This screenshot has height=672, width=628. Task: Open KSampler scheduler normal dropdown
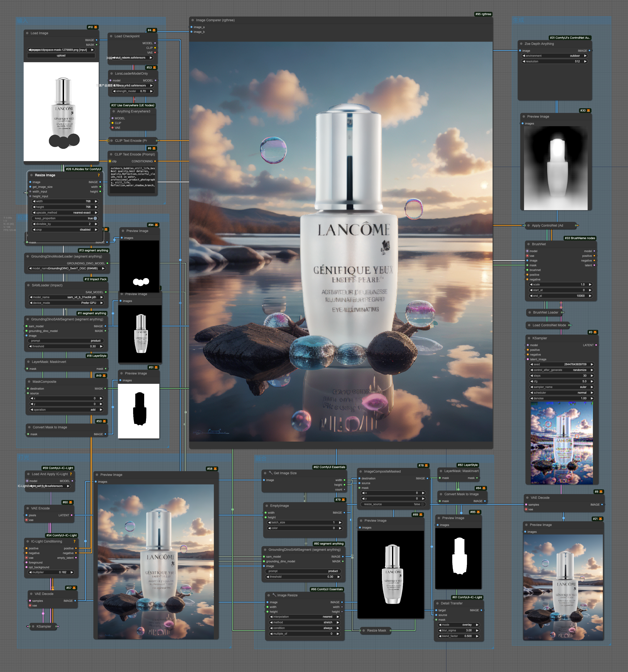point(562,393)
